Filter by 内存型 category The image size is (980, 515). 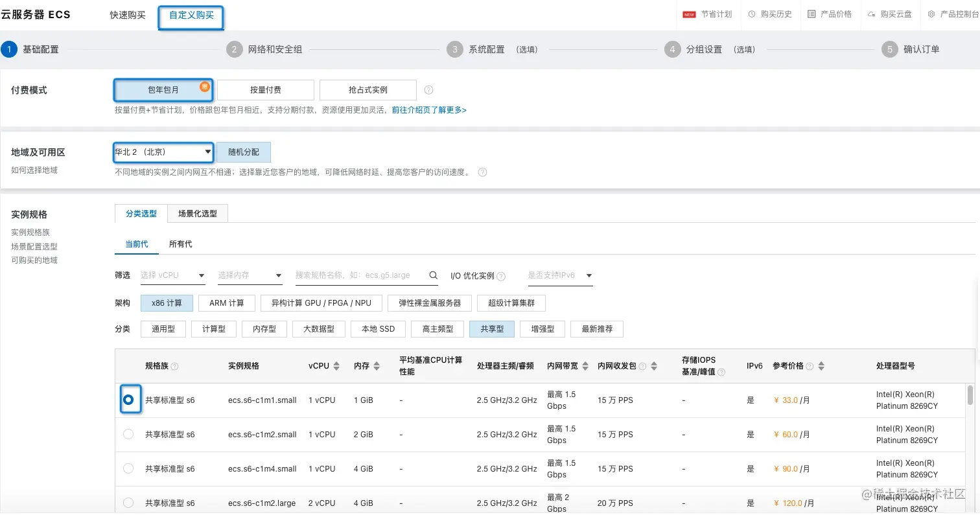tap(264, 329)
